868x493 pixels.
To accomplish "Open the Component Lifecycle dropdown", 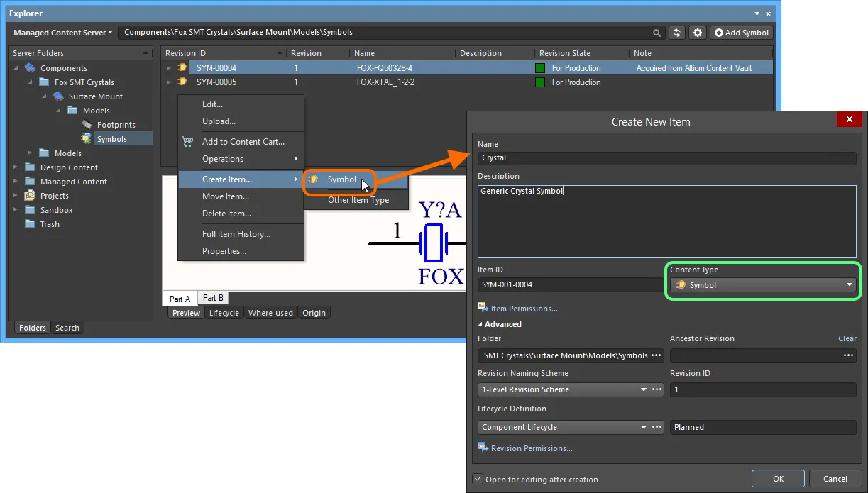I will coord(644,427).
